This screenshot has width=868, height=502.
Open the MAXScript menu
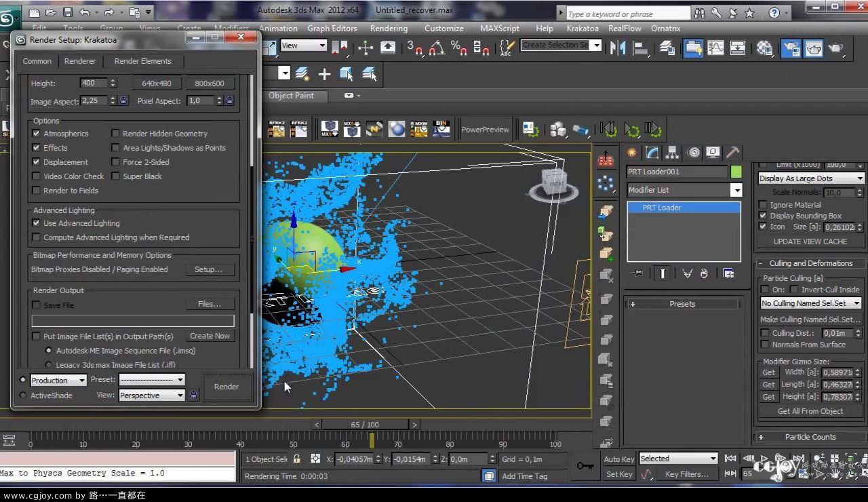tap(500, 28)
